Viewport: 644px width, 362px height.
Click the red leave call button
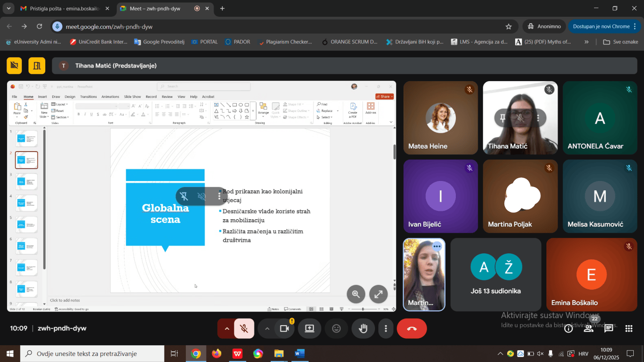[x=411, y=328]
